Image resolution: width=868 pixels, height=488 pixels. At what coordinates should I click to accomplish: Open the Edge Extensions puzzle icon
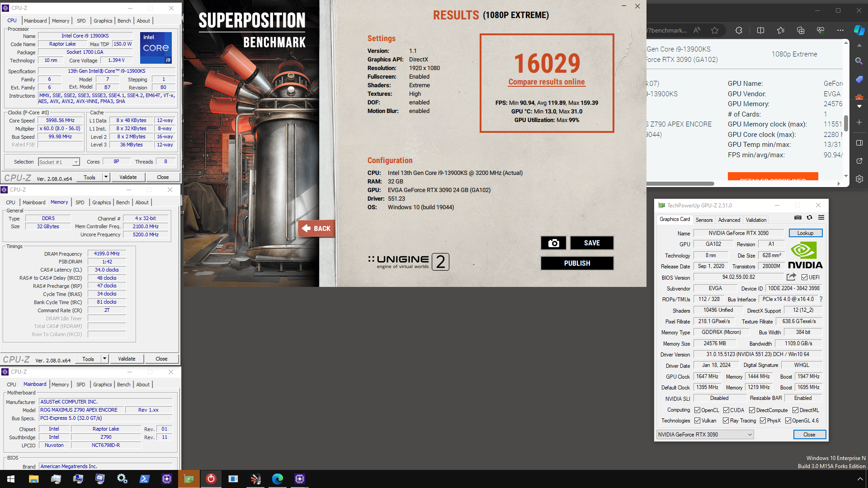[x=739, y=30]
